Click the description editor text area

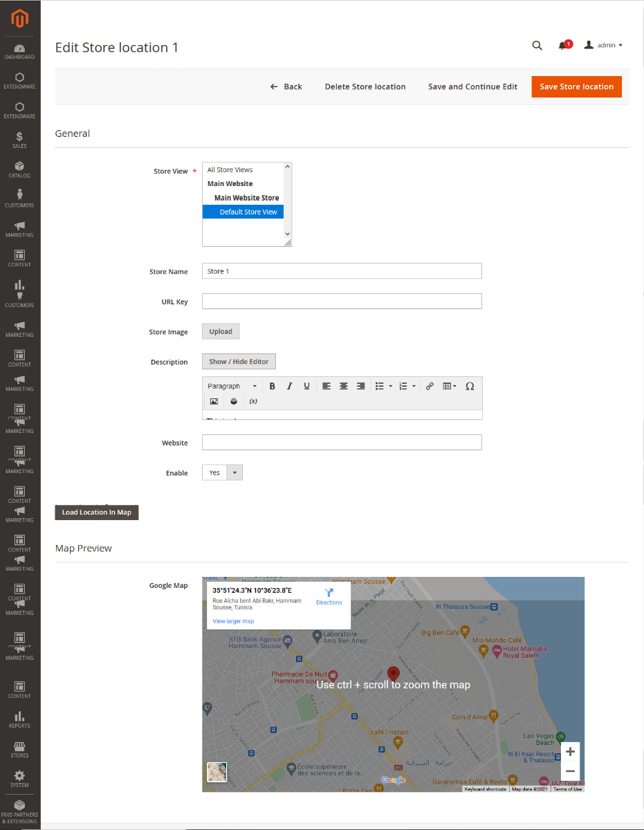click(x=342, y=415)
